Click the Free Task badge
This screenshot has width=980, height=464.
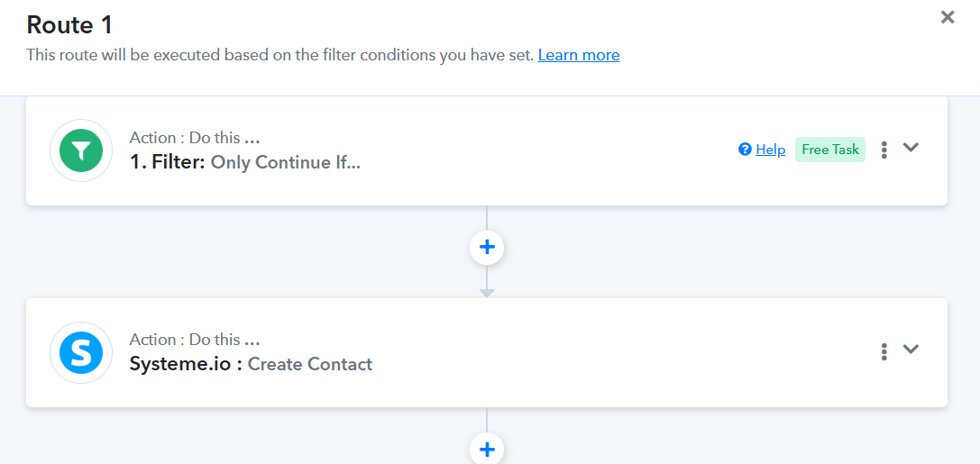click(830, 150)
